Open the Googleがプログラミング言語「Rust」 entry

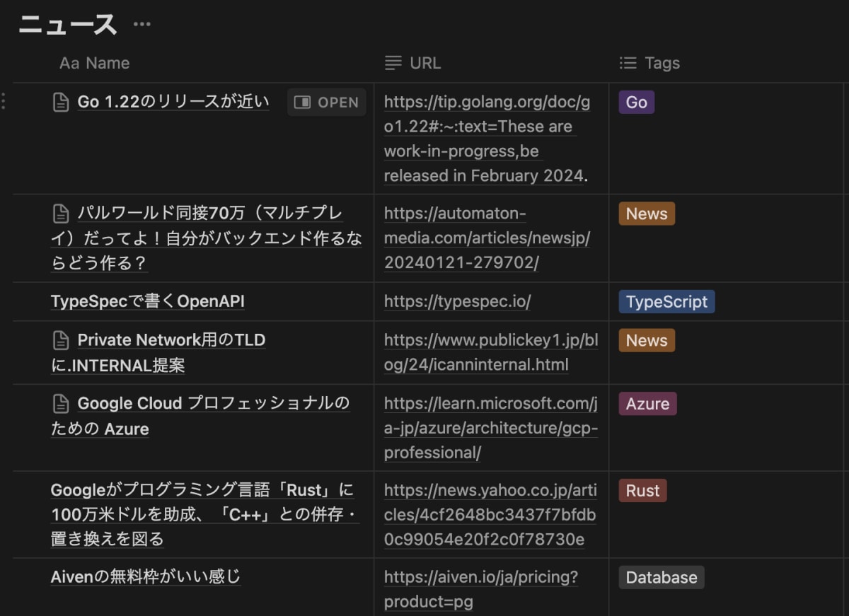[x=205, y=514]
